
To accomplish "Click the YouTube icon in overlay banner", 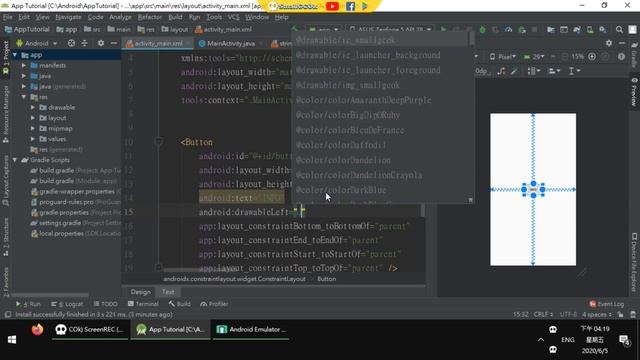I will 332,6.
